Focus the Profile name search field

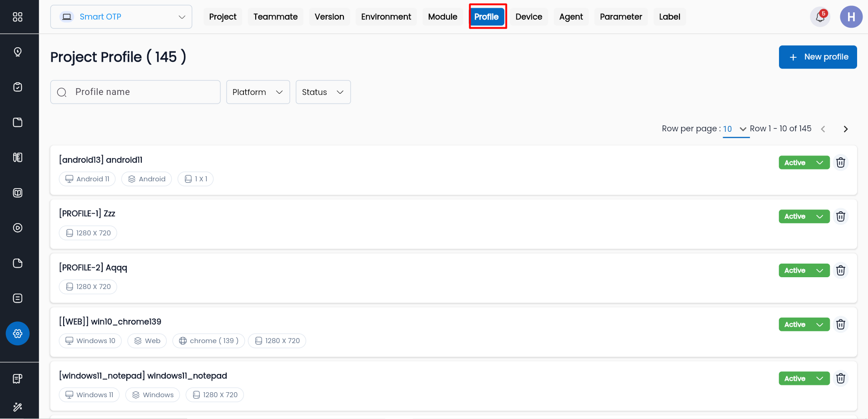[x=141, y=92]
